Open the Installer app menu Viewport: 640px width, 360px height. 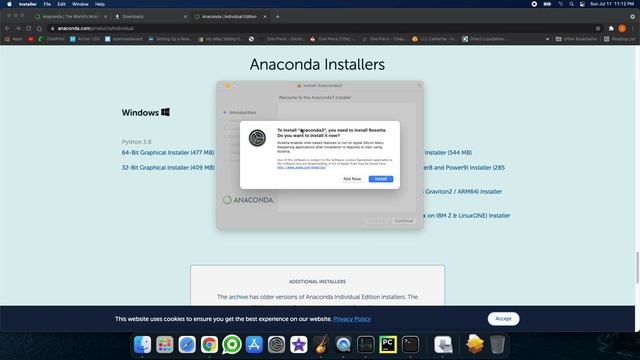point(28,4)
